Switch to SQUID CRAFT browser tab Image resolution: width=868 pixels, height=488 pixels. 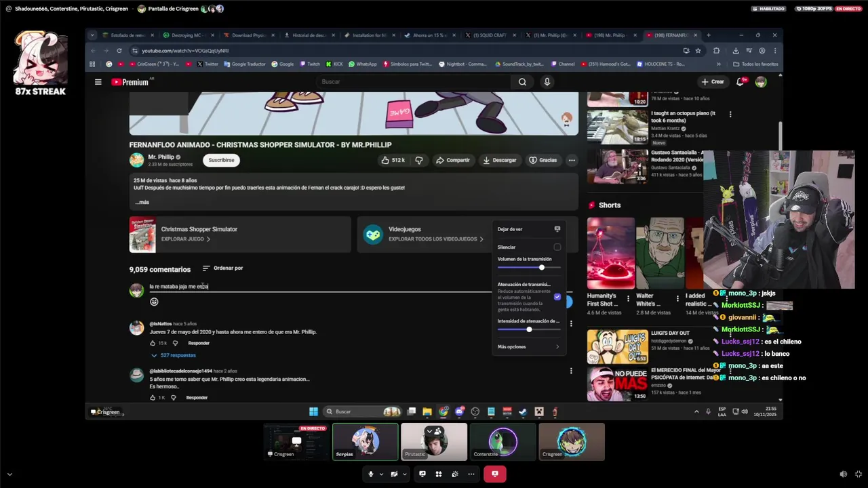click(490, 35)
